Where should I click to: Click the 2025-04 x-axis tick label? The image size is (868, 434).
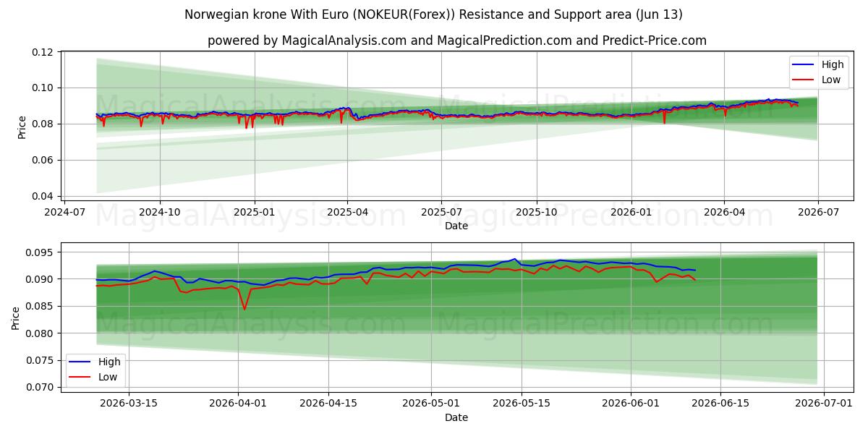(x=347, y=213)
